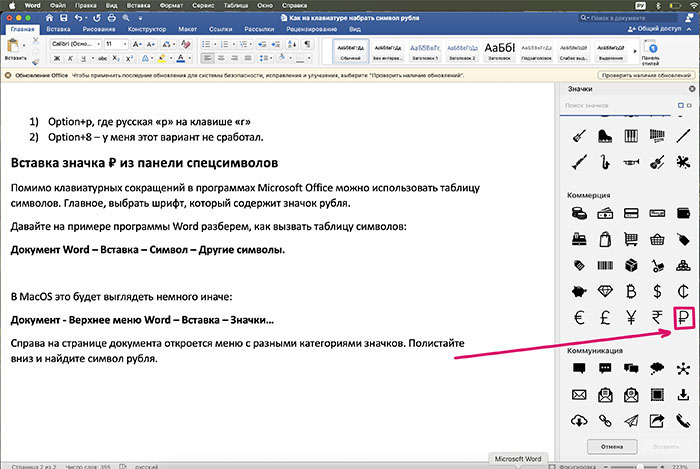The image size is (700, 469).
Task: Open the font size dropdown
Action: [125, 44]
